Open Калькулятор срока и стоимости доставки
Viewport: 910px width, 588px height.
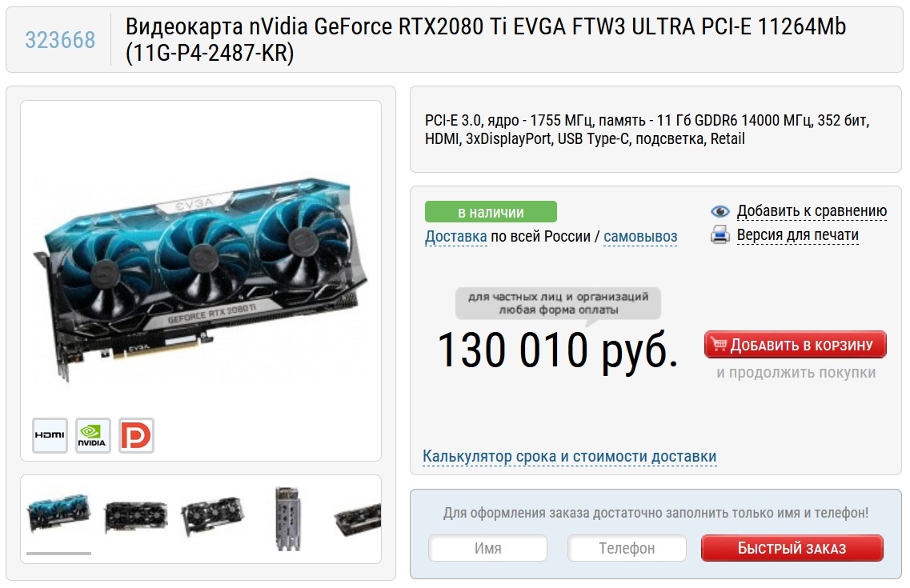click(569, 456)
